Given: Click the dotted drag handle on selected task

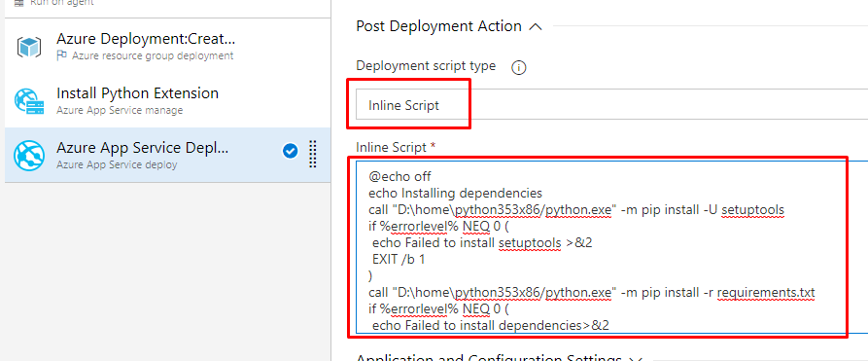Looking at the screenshot, I should click(313, 154).
